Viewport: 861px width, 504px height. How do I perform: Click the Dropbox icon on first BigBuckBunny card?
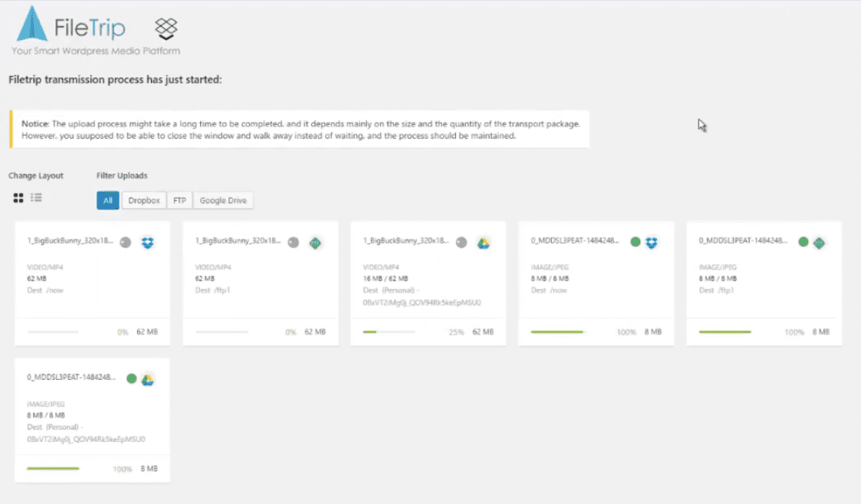(147, 242)
